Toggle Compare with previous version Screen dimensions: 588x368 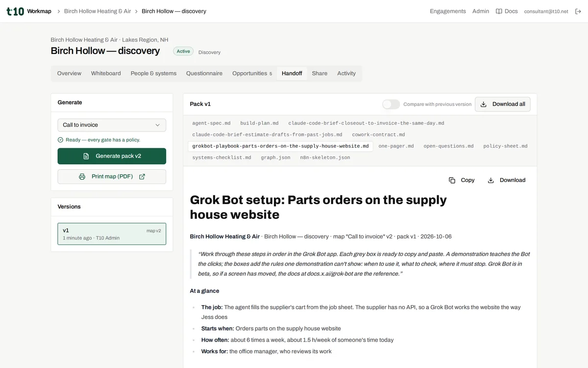click(391, 104)
